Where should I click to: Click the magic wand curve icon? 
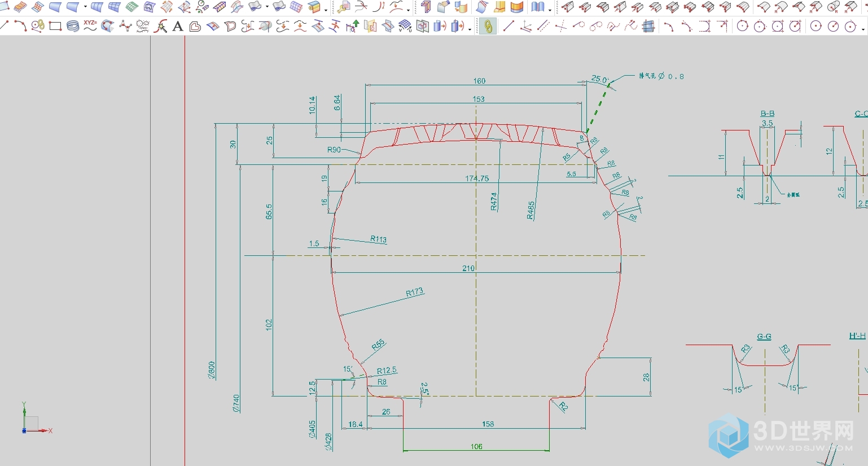point(161,26)
